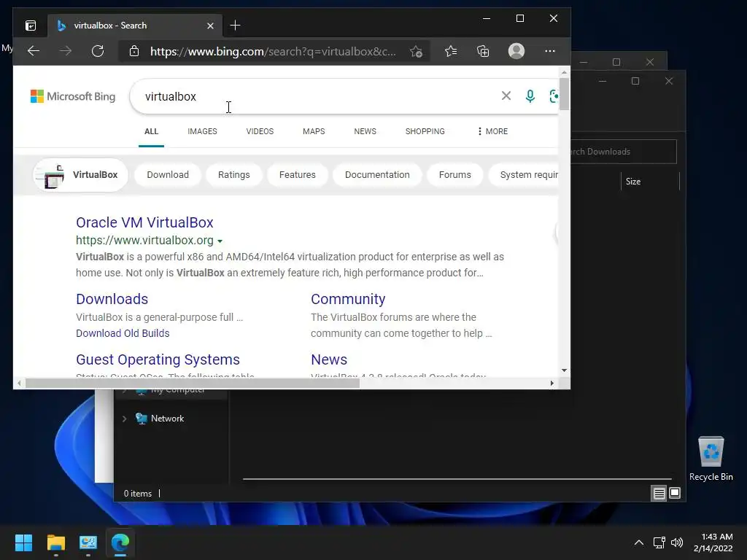Screen dimensions: 747x560
Task: Search using an image icon
Action: coord(553,96)
